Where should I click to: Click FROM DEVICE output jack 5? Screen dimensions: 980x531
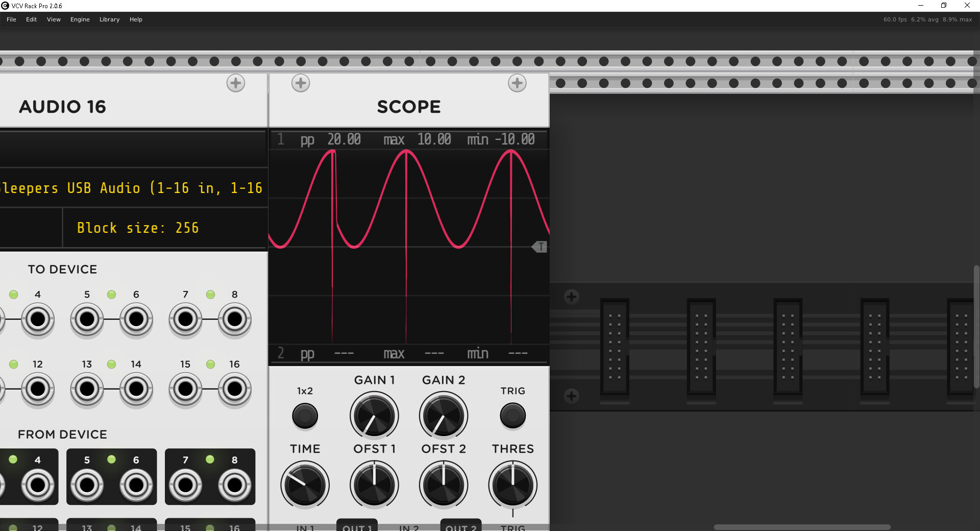tap(87, 485)
